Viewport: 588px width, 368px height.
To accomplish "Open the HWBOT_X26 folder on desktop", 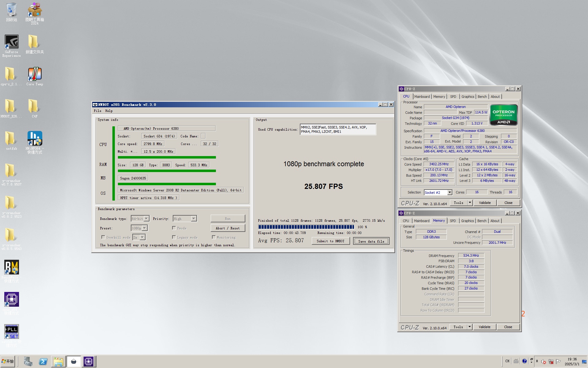I will [x=11, y=109].
